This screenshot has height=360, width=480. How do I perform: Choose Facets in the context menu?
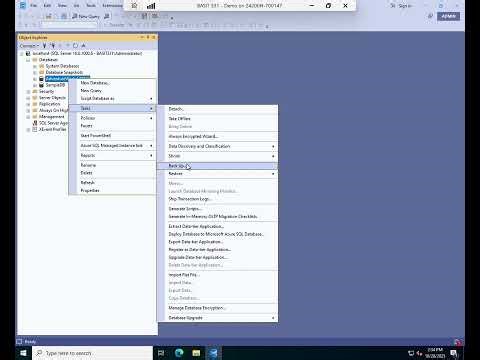(112, 126)
